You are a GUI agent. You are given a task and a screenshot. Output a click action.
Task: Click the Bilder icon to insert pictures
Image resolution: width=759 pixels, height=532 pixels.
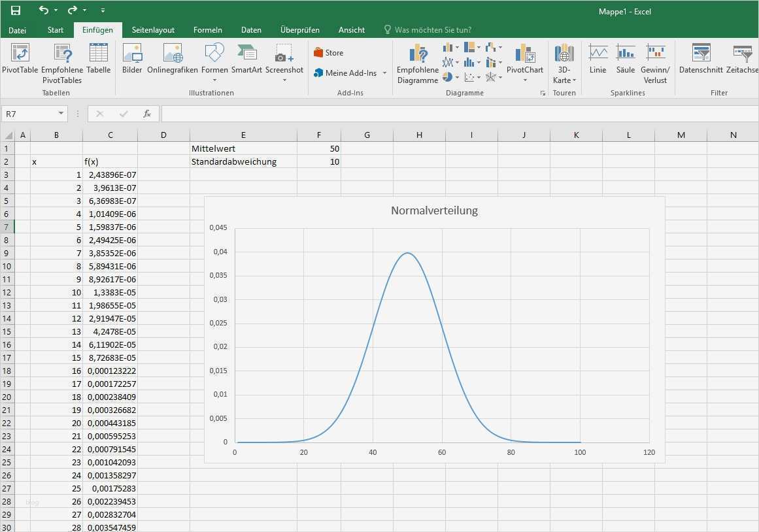(132, 59)
